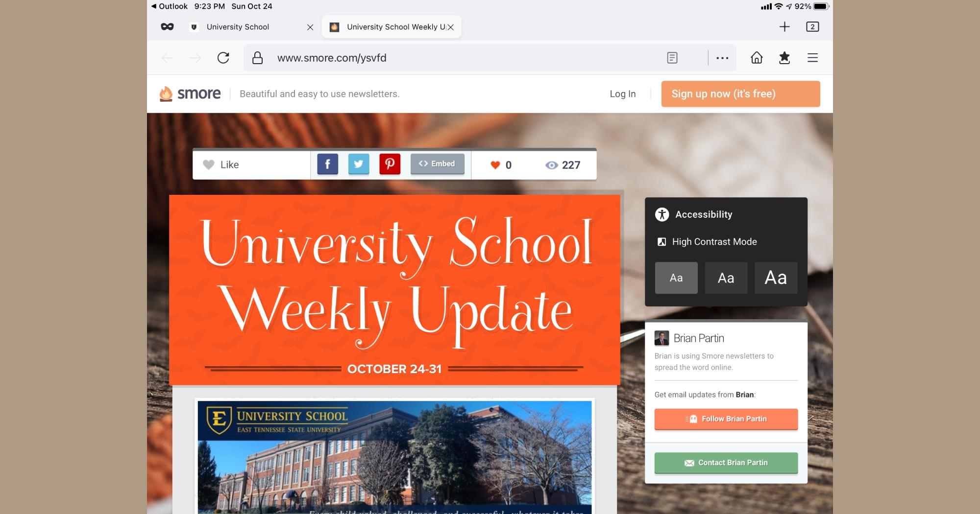Open Firefox reader view icon
980x514 pixels.
pos(672,58)
